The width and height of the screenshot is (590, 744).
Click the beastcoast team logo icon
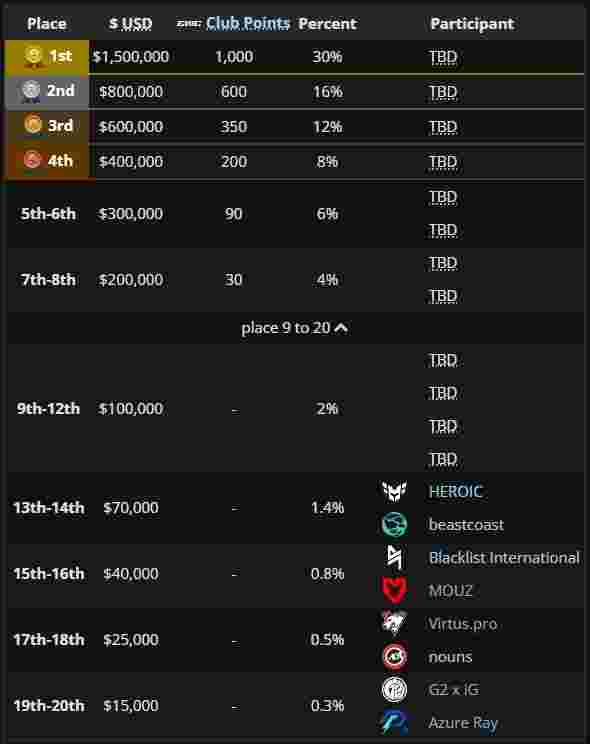(x=394, y=524)
